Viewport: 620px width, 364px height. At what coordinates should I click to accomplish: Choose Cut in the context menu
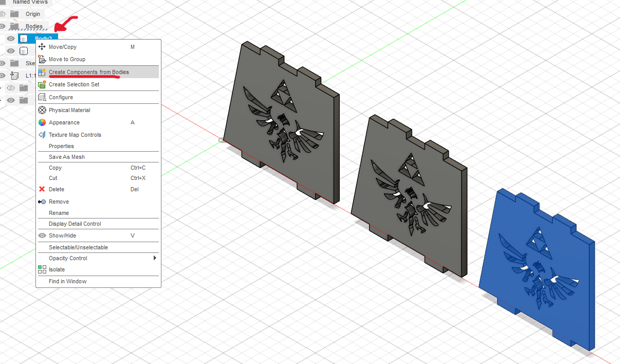[98, 178]
